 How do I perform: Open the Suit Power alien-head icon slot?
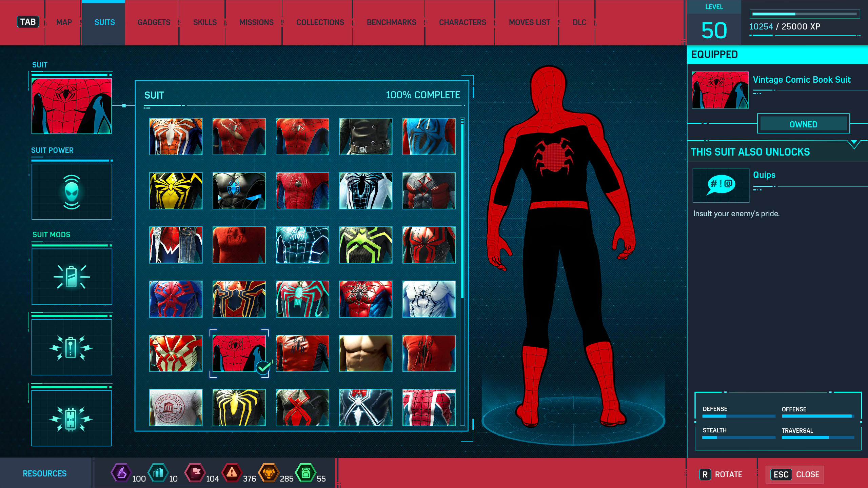pos(72,192)
